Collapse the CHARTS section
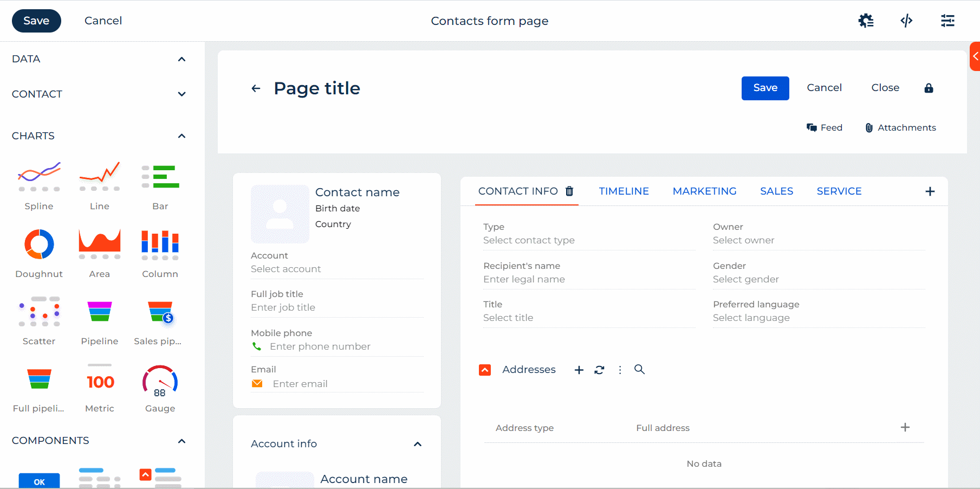This screenshot has height=489, width=980. [x=182, y=136]
